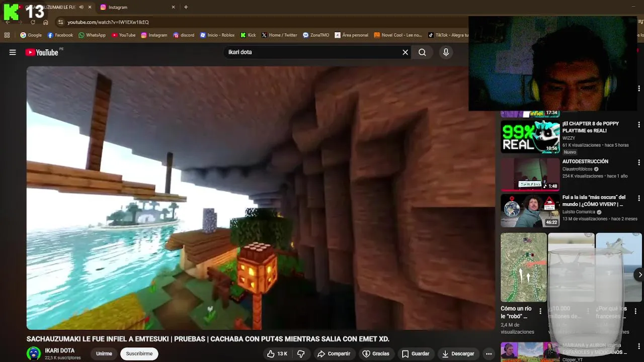The height and width of the screenshot is (362, 644).
Task: Open the YouTube guide hamburger menu
Action: [x=13, y=52]
